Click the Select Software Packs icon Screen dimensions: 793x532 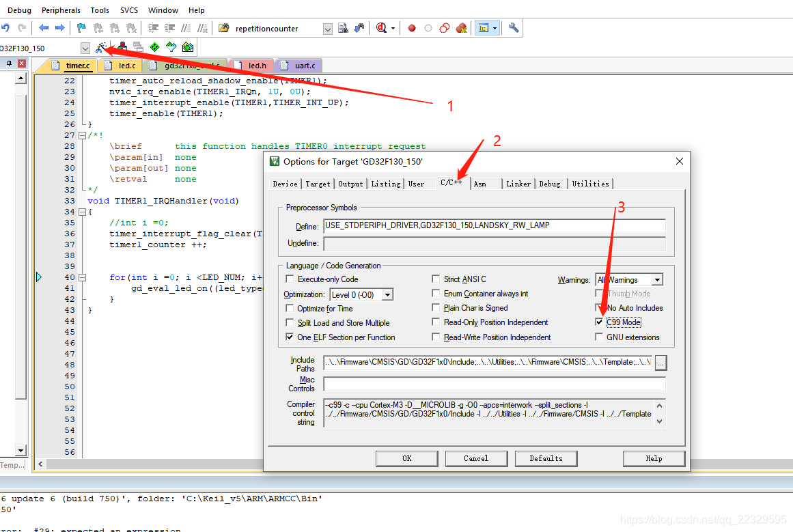pyautogui.click(x=171, y=48)
